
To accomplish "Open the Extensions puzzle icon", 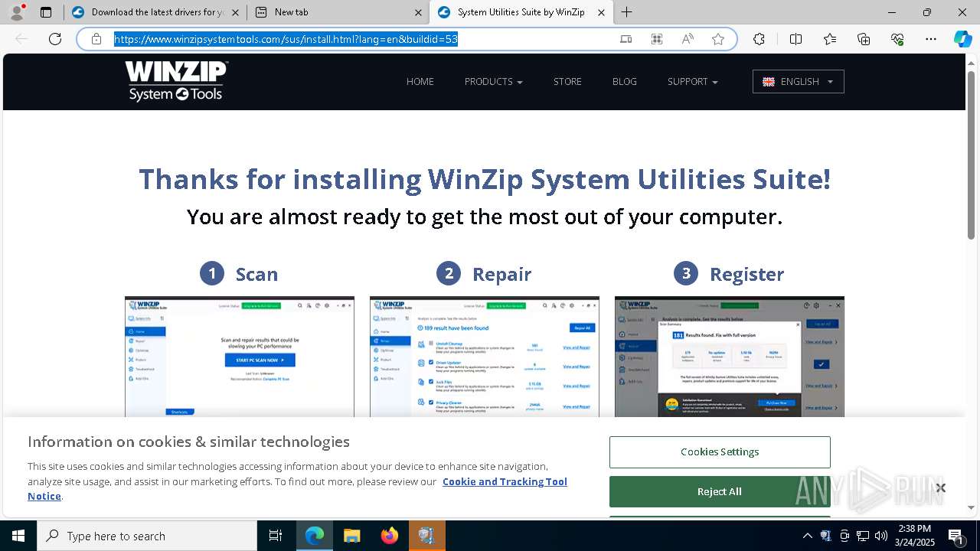I will click(x=759, y=39).
